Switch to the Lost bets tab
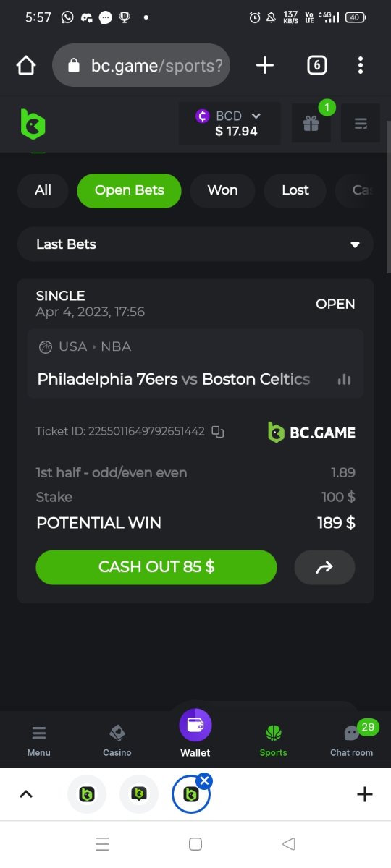The width and height of the screenshot is (391, 868). [295, 190]
